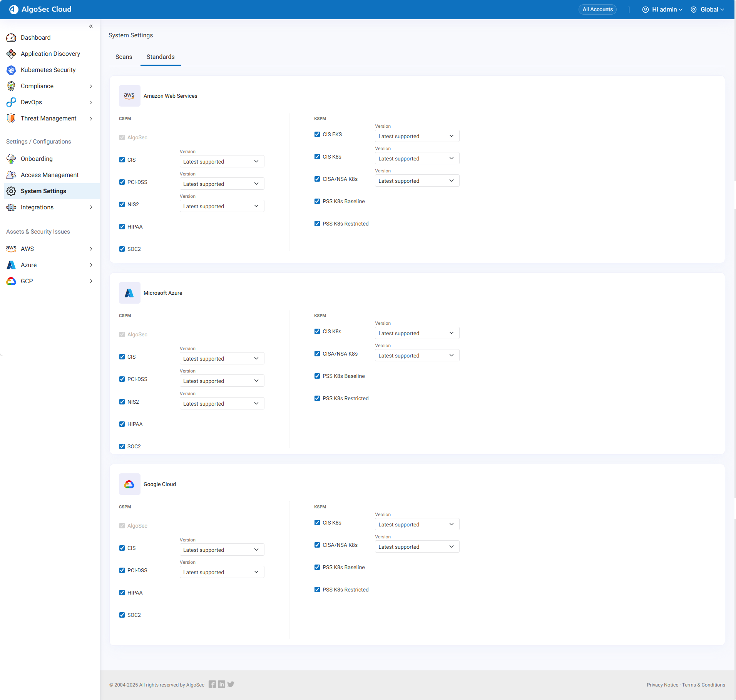Switch to the Scans tab
Screen dimensions: 736x700
click(x=124, y=57)
